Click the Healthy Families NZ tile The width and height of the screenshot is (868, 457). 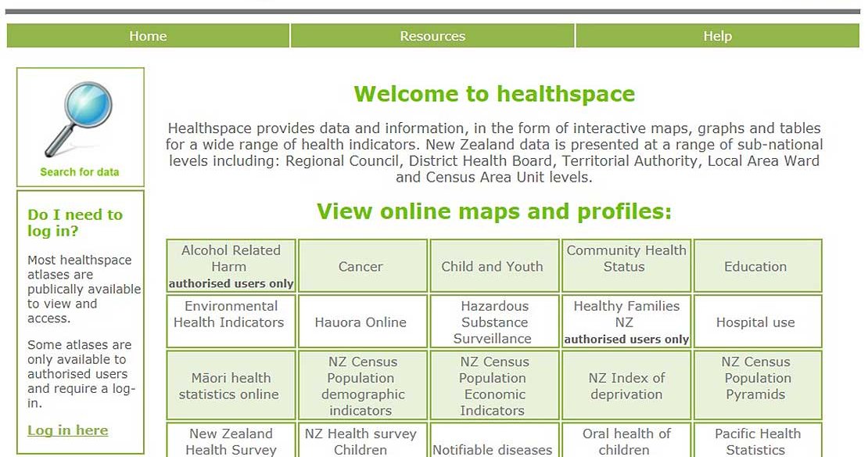coord(626,315)
